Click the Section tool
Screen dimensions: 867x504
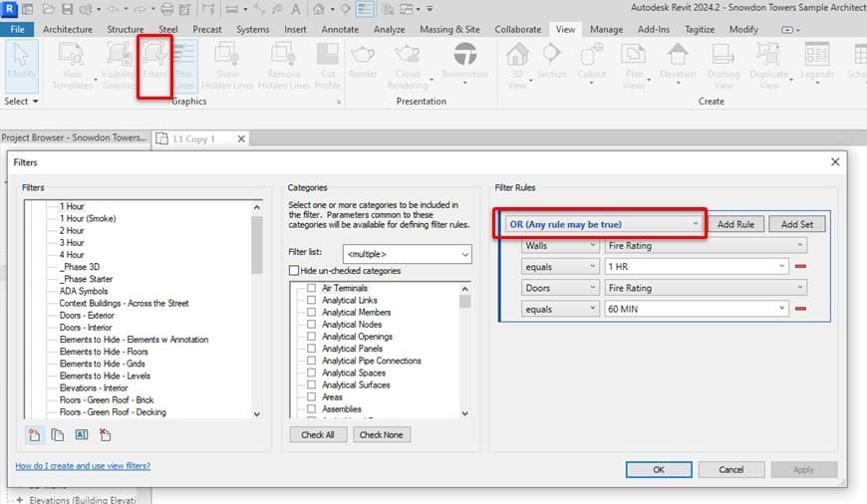coord(551,62)
